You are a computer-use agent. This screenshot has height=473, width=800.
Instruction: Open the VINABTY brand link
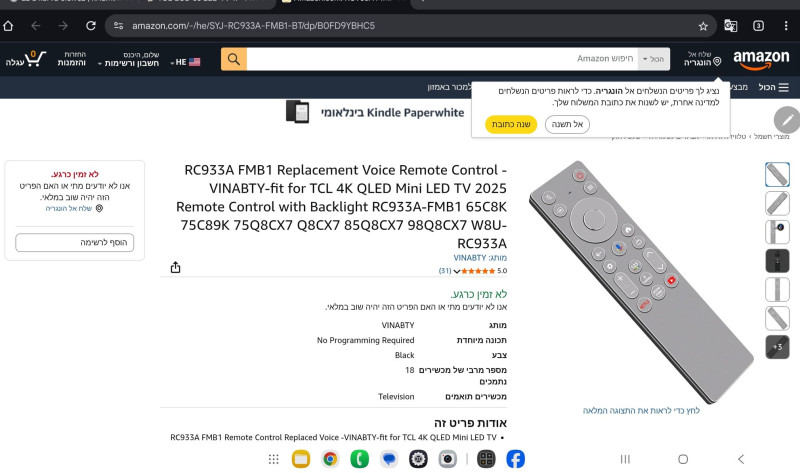(470, 258)
